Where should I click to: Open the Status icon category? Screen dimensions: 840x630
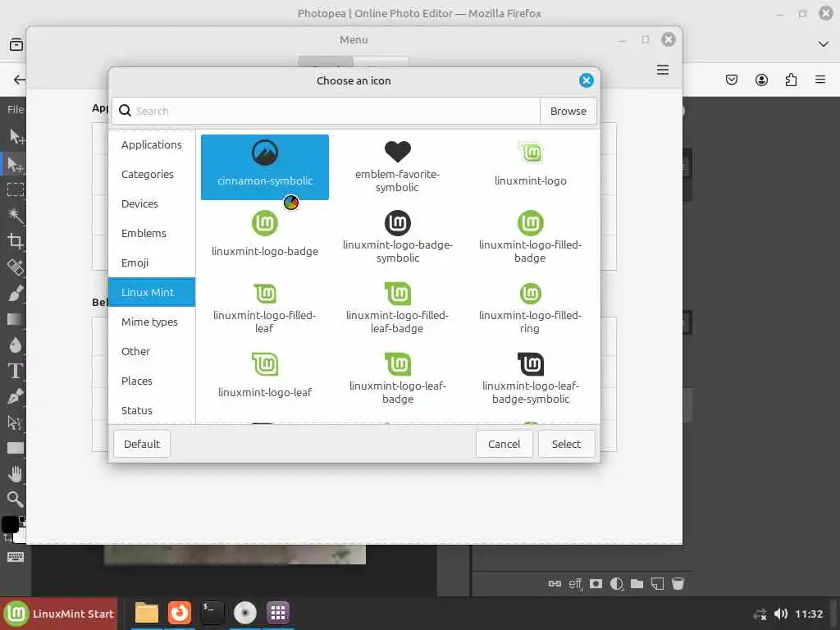[x=152, y=410]
